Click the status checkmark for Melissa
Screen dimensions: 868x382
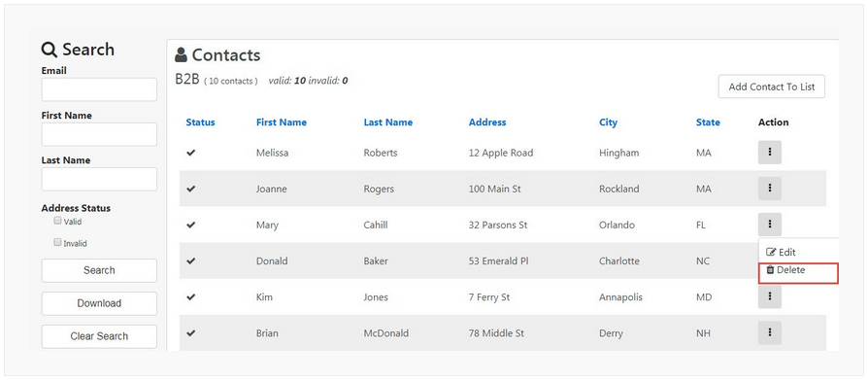191,153
